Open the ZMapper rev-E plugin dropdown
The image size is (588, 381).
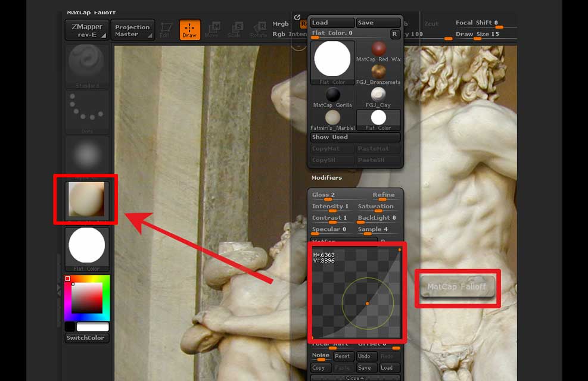coord(86,30)
